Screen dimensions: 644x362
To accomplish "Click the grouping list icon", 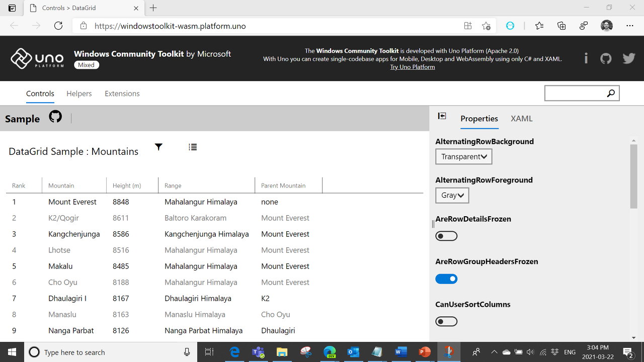I will tap(193, 147).
